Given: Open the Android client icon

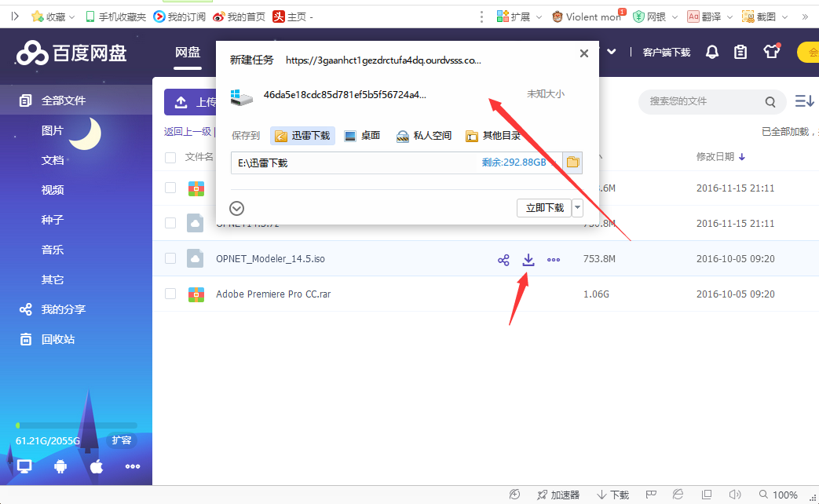Looking at the screenshot, I should (60, 466).
